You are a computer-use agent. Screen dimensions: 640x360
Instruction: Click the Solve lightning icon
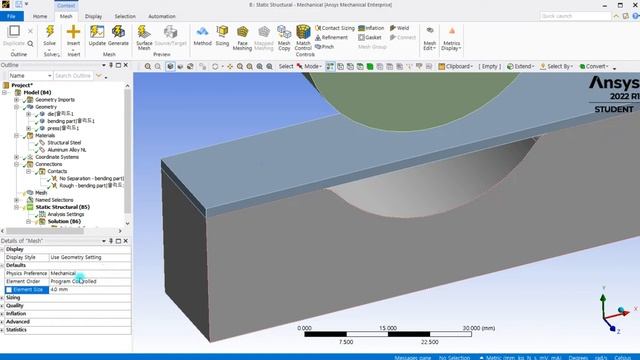tap(50, 32)
